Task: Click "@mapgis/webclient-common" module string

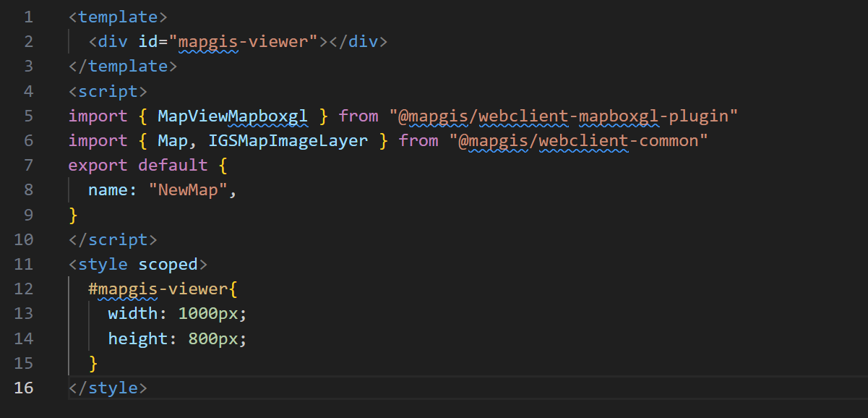Action: click(578, 140)
